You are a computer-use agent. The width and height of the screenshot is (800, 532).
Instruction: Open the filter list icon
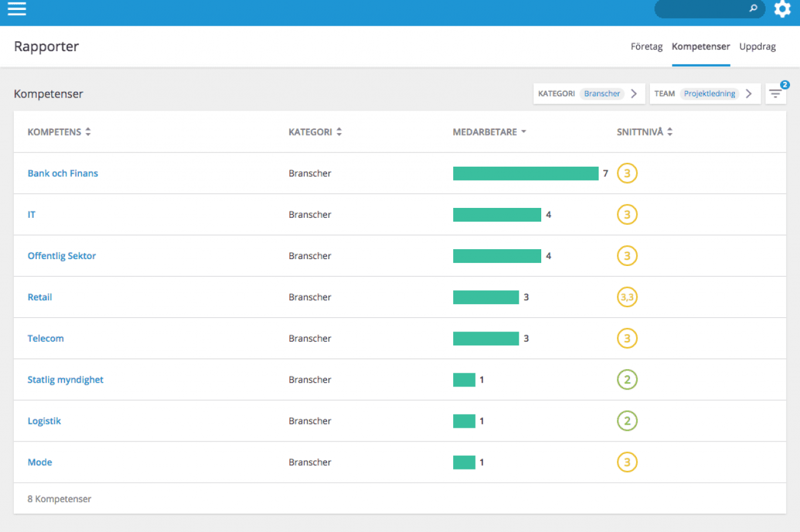[x=776, y=94]
